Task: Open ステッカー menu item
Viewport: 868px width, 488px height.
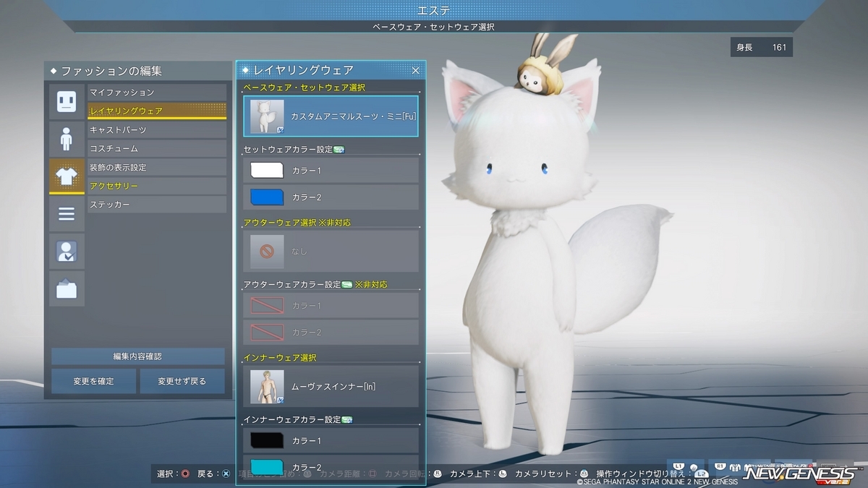Action: click(x=157, y=205)
